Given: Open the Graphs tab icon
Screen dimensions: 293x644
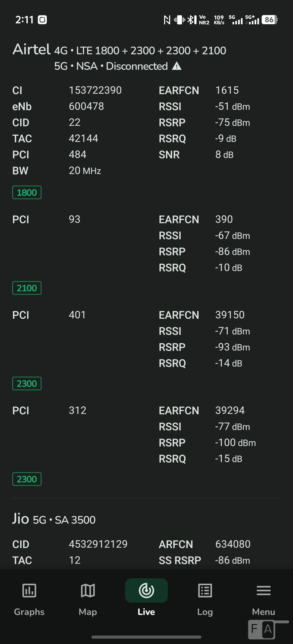Looking at the screenshot, I should click(29, 590).
